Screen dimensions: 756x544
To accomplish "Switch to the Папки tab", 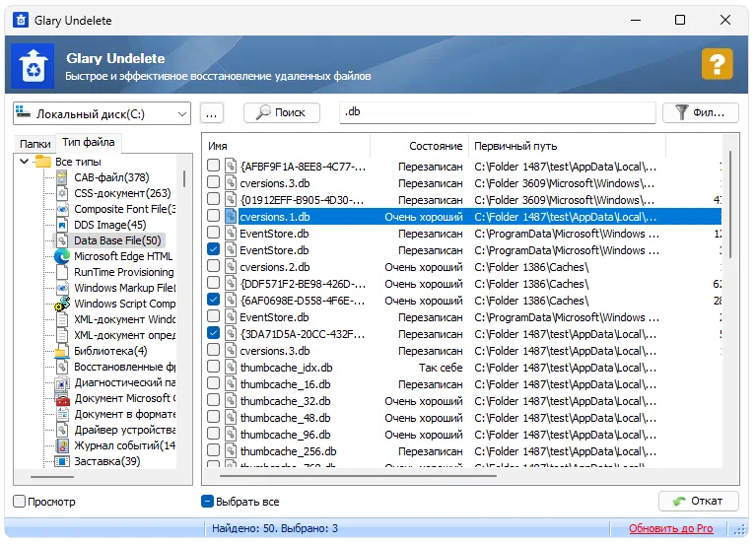I will point(34,144).
